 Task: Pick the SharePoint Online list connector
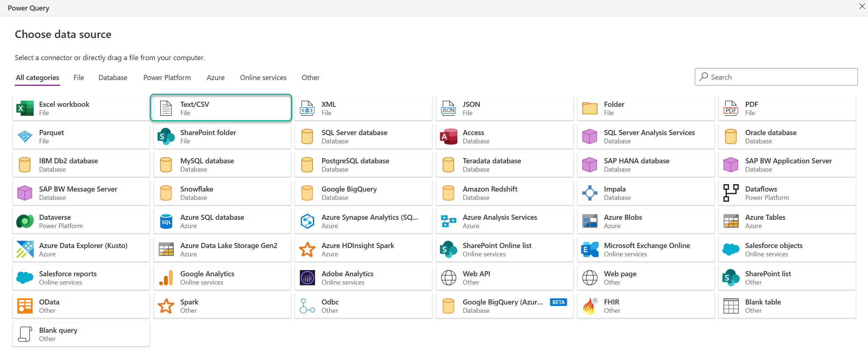click(505, 249)
